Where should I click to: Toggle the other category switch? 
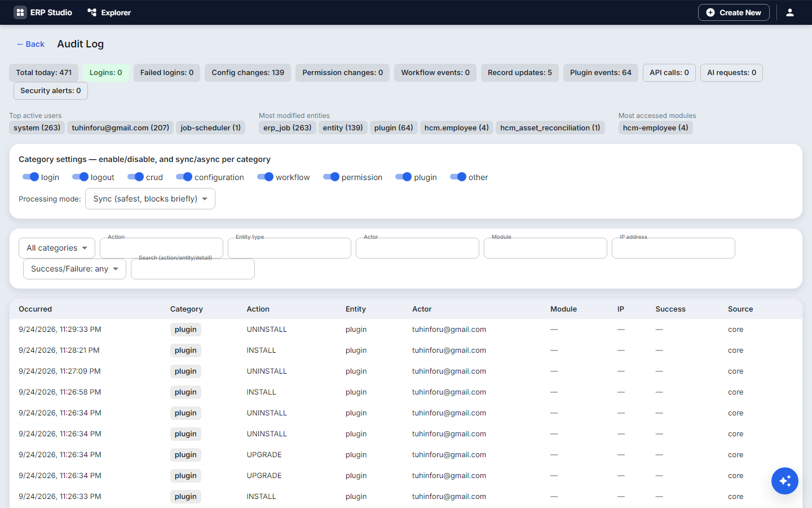click(458, 177)
